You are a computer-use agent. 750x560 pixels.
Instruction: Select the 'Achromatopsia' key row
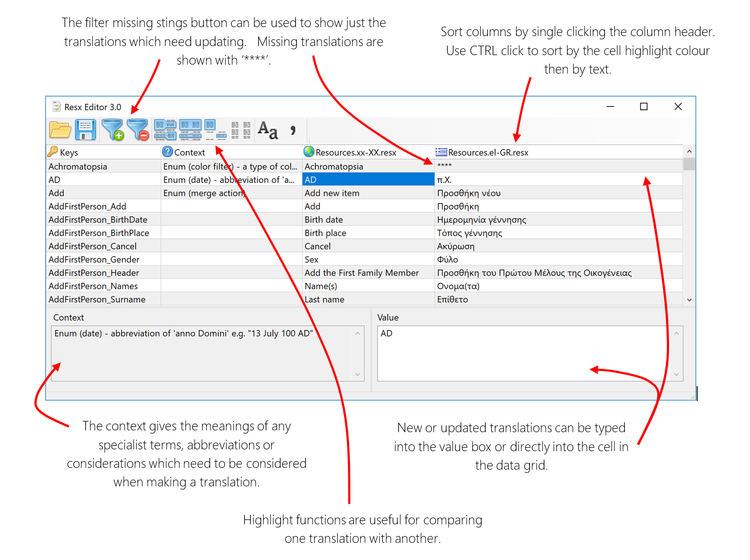coord(103,166)
